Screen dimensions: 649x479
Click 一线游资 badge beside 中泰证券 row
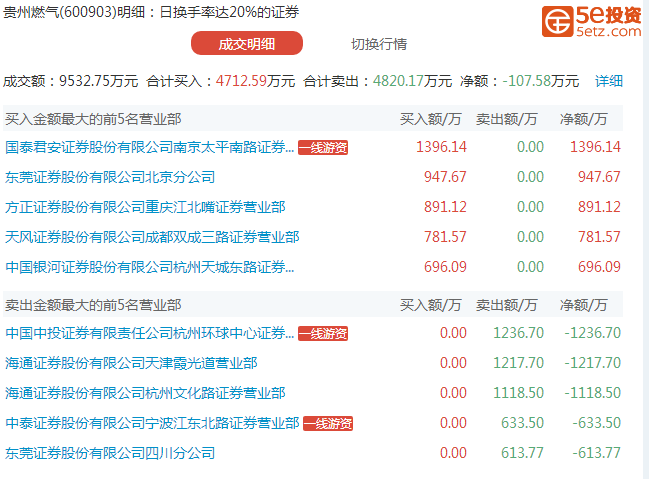click(x=328, y=424)
